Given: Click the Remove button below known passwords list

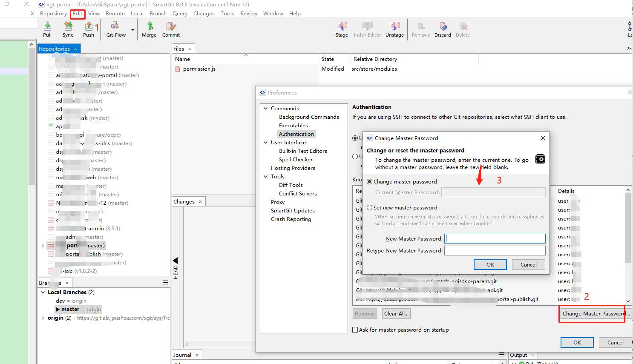Looking at the screenshot, I should point(365,314).
